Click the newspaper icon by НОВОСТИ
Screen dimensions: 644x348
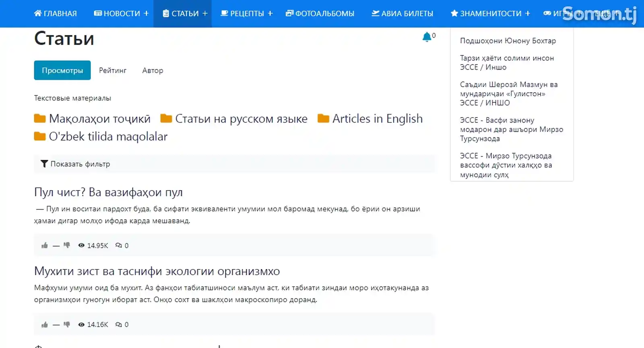[98, 13]
